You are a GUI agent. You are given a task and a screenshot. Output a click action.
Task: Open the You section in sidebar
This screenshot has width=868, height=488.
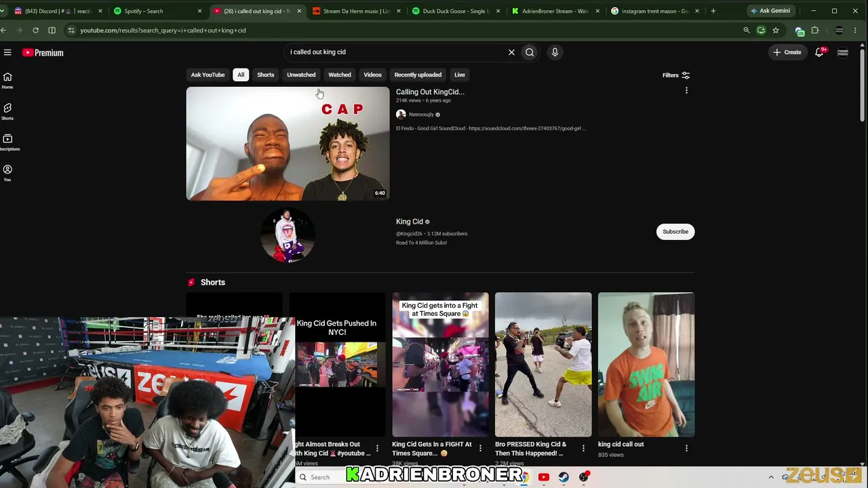tap(7, 173)
